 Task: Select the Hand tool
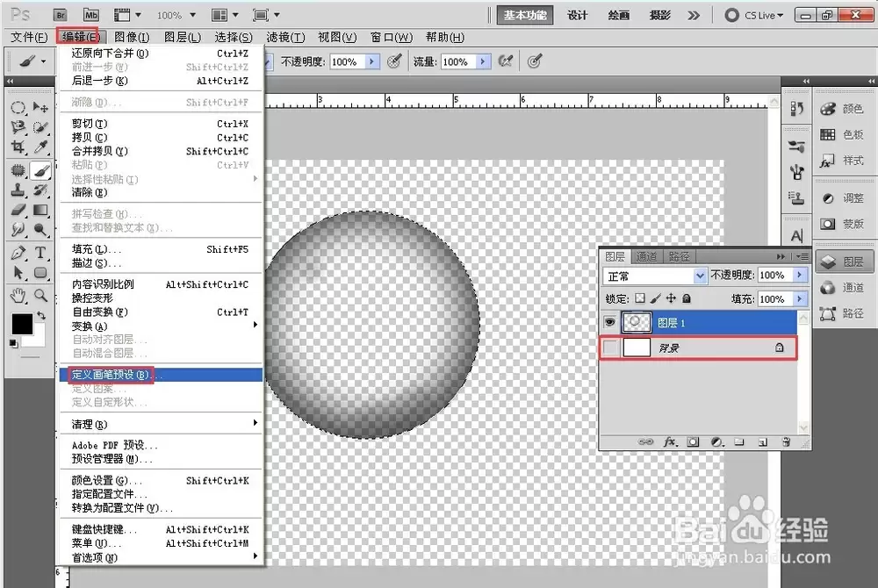[x=18, y=296]
